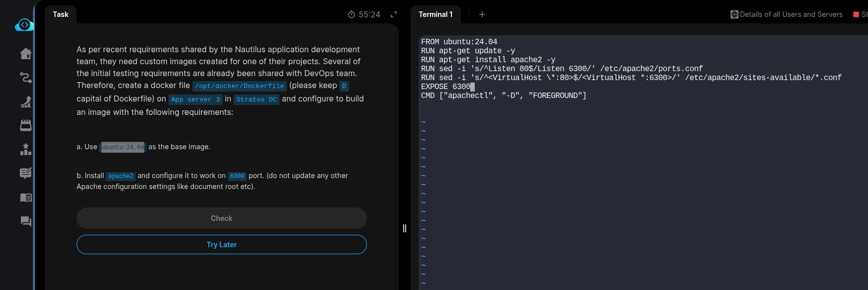The image size is (868, 290).
Task: Click the 55:24 countdown timer
Action: (x=364, y=14)
